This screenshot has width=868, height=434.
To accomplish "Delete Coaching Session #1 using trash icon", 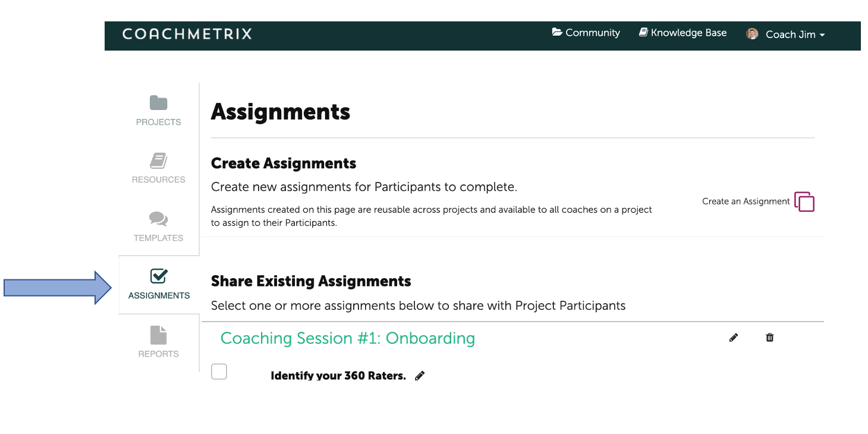I will [770, 338].
